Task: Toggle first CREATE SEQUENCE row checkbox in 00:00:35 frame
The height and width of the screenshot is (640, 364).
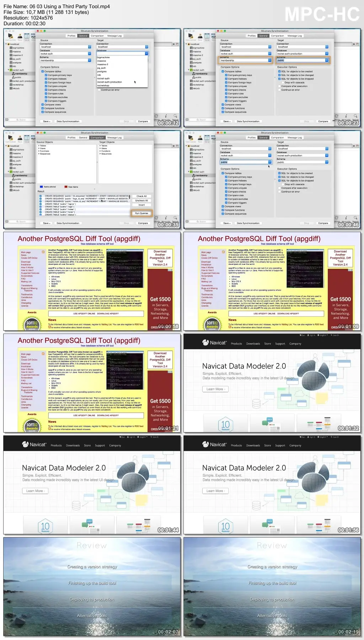Action: pos(41,196)
